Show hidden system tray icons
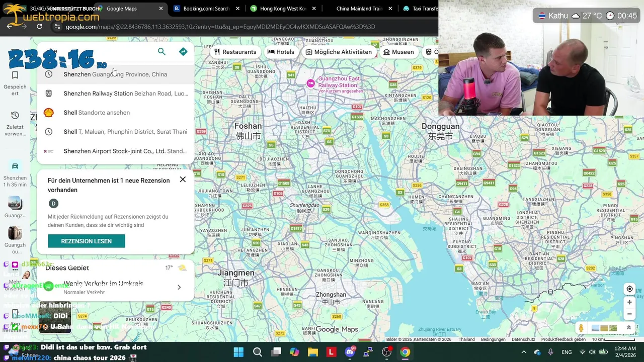The width and height of the screenshot is (644, 362). tap(524, 352)
